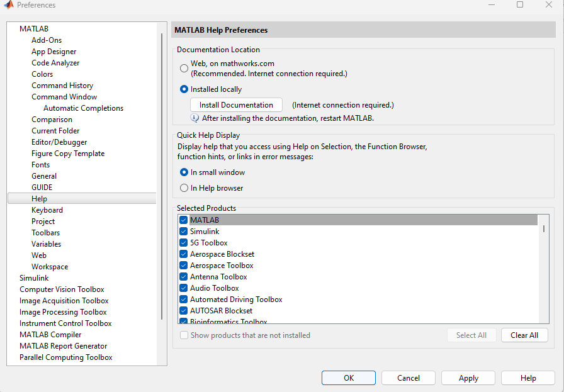Uncheck the Aerospace Toolbox product

click(183, 266)
